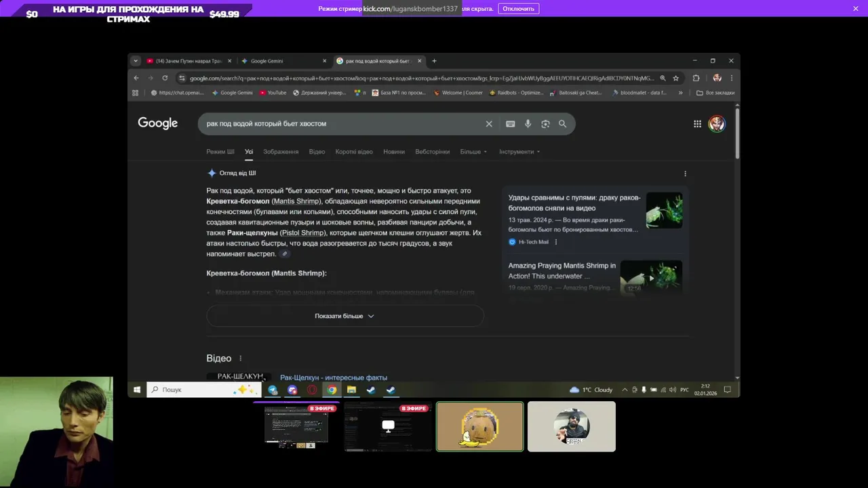
Task: Open the bloodmallet bookmark
Action: point(639,93)
